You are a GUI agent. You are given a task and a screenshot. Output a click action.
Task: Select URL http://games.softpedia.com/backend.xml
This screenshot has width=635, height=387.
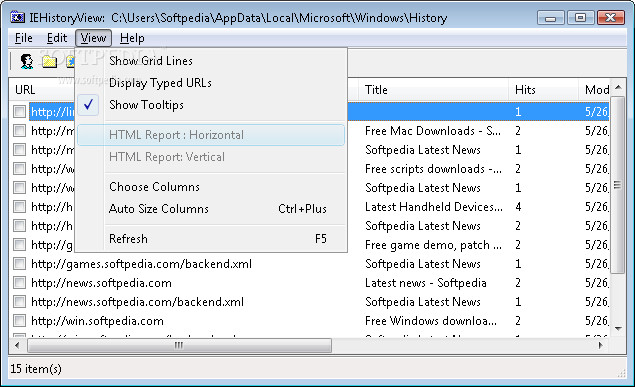[x=141, y=264]
